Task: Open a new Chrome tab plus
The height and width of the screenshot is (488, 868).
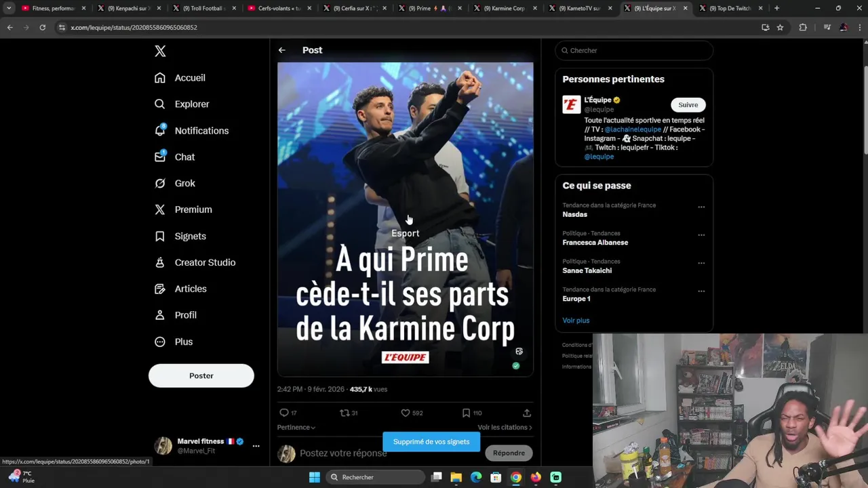Action: [776, 8]
